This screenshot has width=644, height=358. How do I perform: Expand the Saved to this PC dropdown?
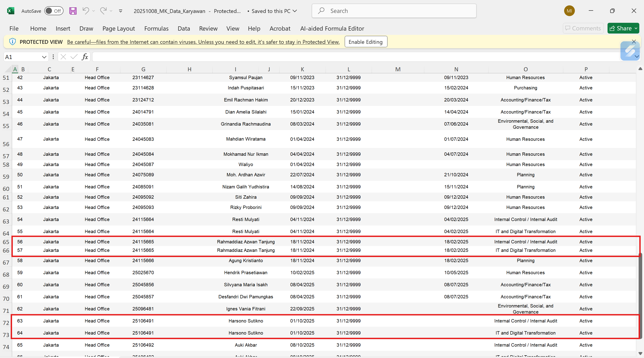295,11
